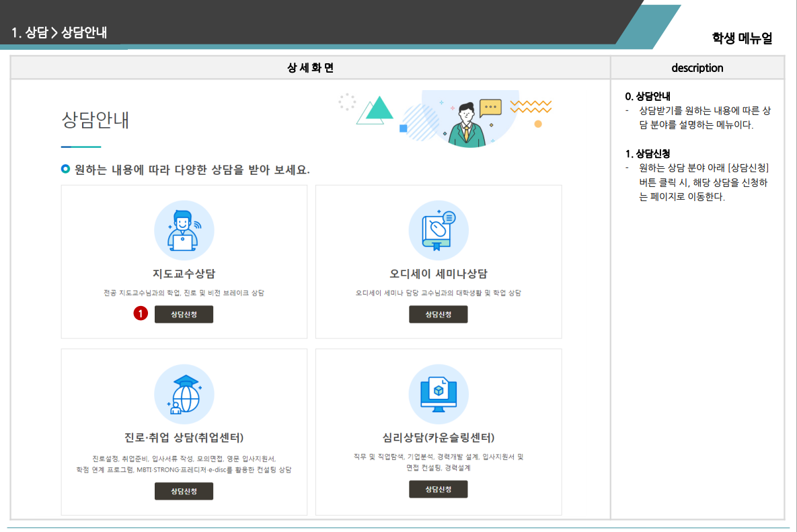Click the 심리상담 monitor document icon
This screenshot has width=797, height=532.
click(x=438, y=394)
